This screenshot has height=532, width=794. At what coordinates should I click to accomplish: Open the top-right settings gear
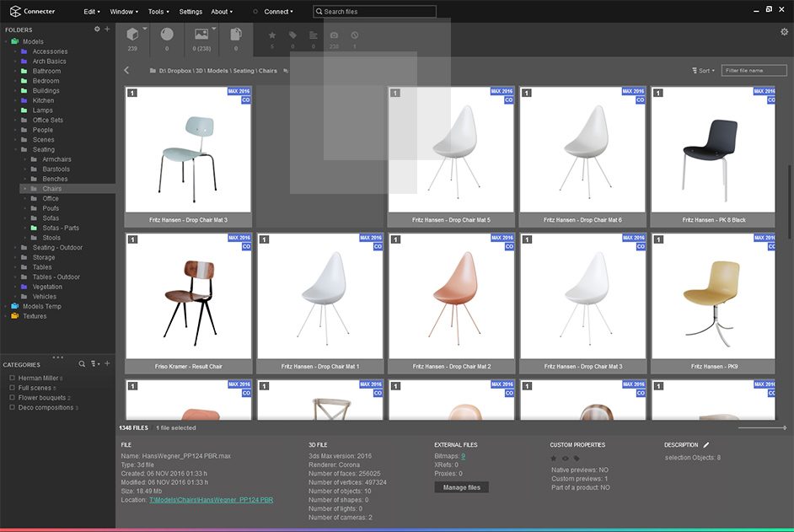[x=784, y=32]
